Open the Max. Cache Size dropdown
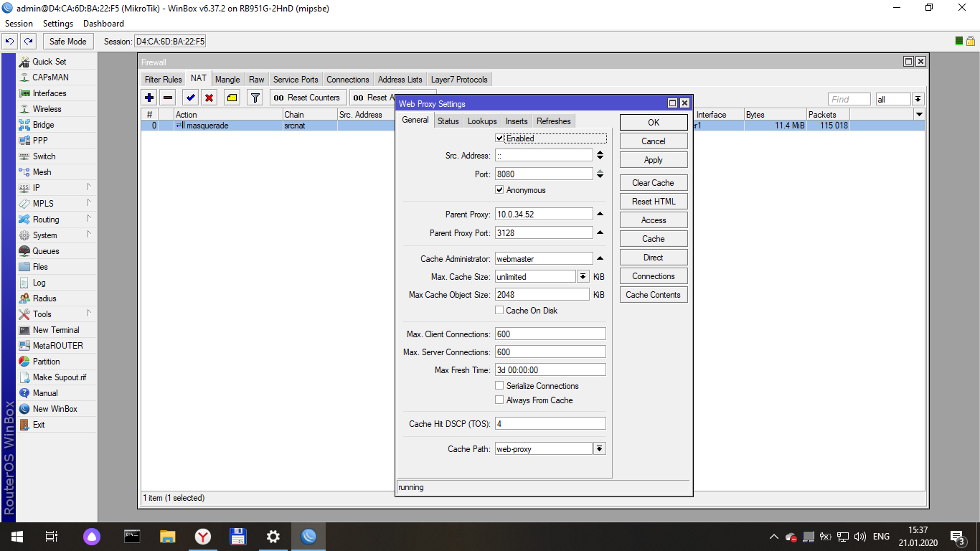This screenshot has height=551, width=980. click(583, 276)
